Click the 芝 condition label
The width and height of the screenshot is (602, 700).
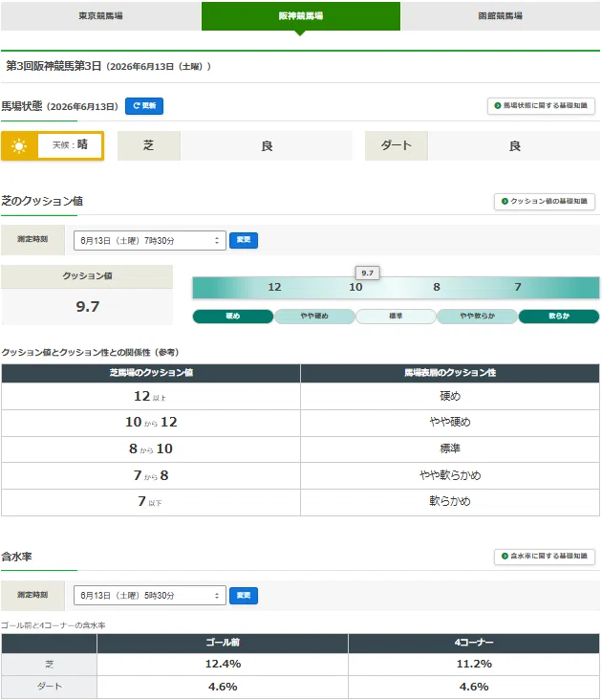point(149,145)
